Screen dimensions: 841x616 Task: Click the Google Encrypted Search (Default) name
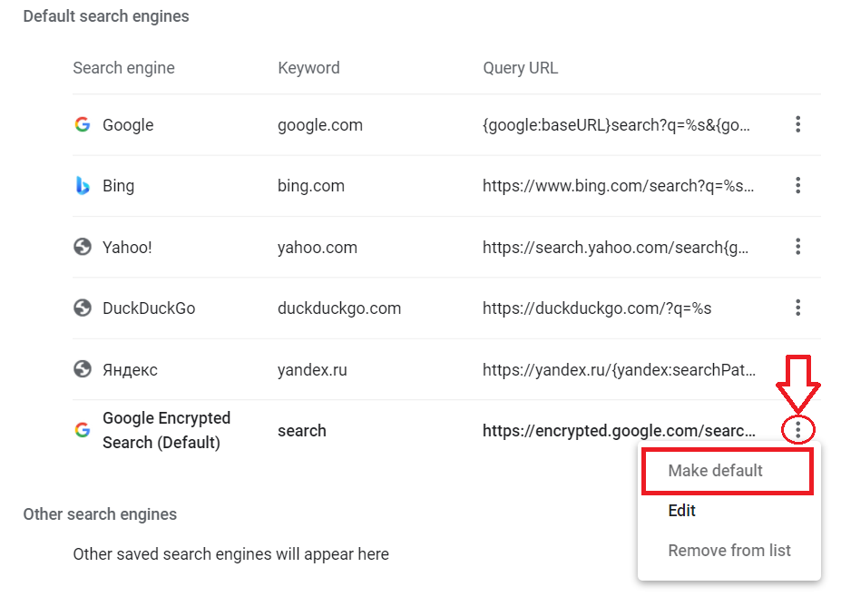pyautogui.click(x=166, y=430)
